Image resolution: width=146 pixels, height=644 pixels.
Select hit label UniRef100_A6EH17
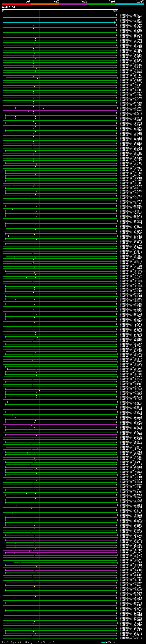(131, 573)
